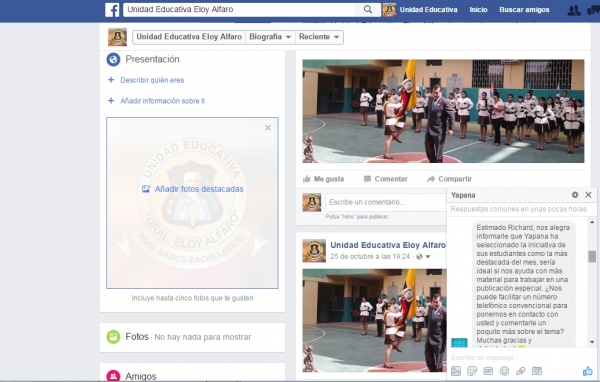The image size is (600, 382).
Task: Send a thumbs-up in chat
Action: click(x=587, y=371)
